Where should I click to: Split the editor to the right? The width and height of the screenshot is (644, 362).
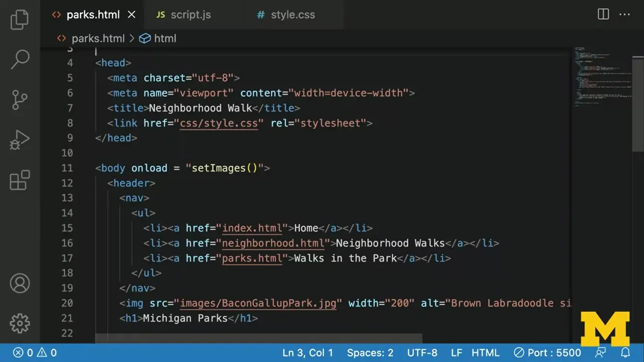(603, 14)
